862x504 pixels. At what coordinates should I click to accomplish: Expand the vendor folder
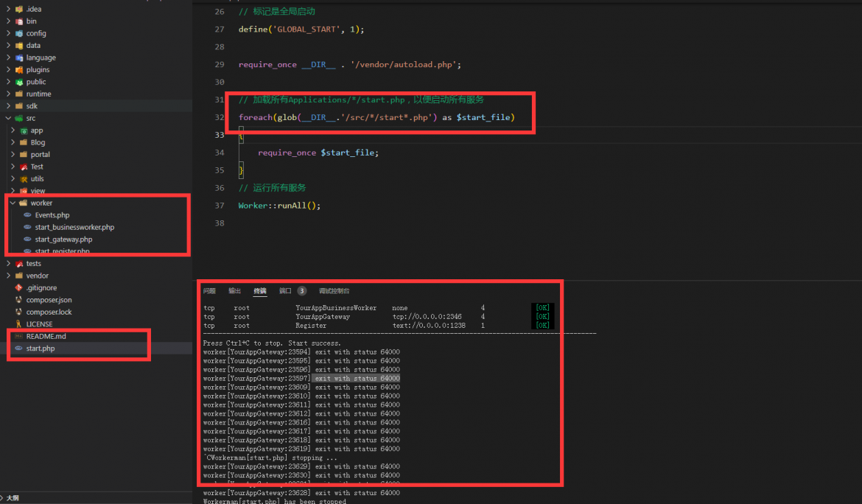pos(8,276)
